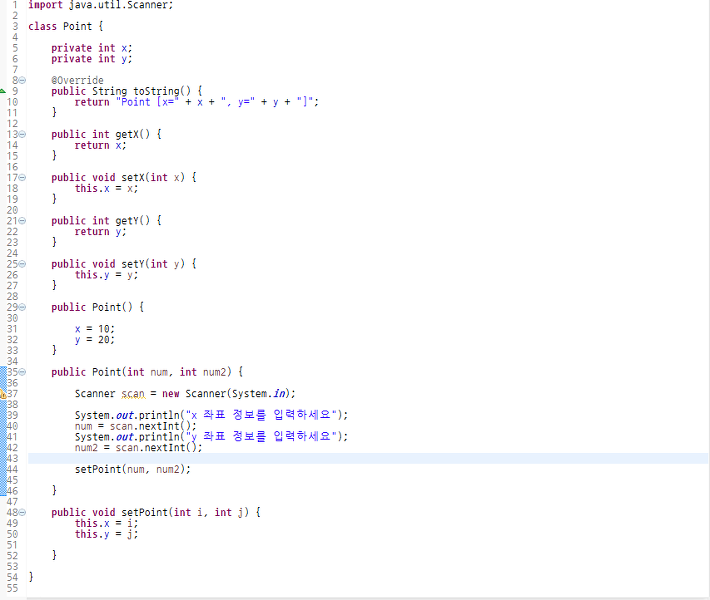Click the highlighted empty current line 43
710x600 pixels.
point(368,458)
